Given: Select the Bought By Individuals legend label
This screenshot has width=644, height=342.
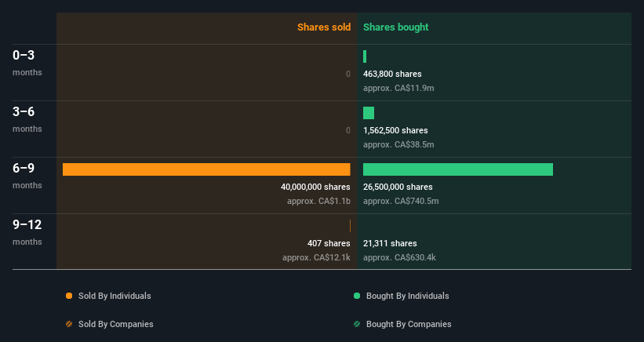Looking at the screenshot, I should pyautogui.click(x=407, y=296).
